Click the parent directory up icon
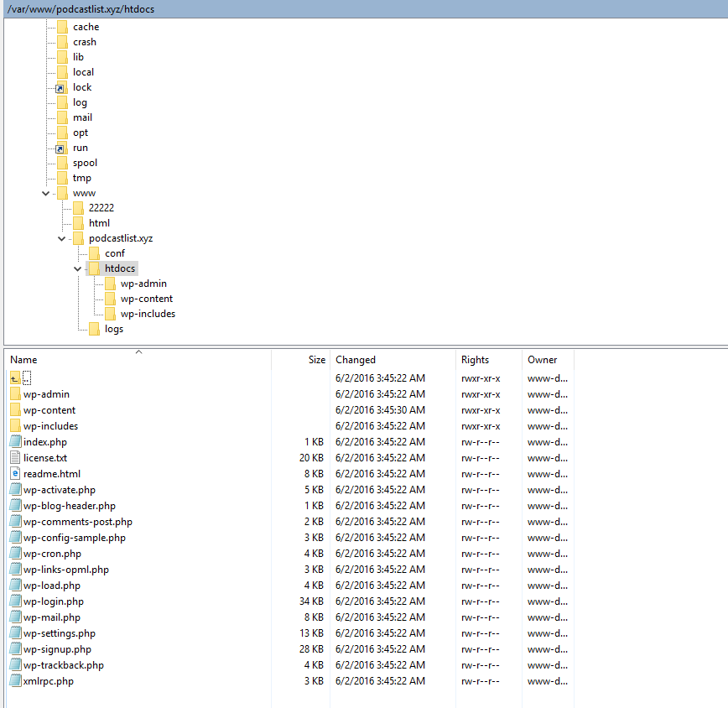 pyautogui.click(x=15, y=378)
